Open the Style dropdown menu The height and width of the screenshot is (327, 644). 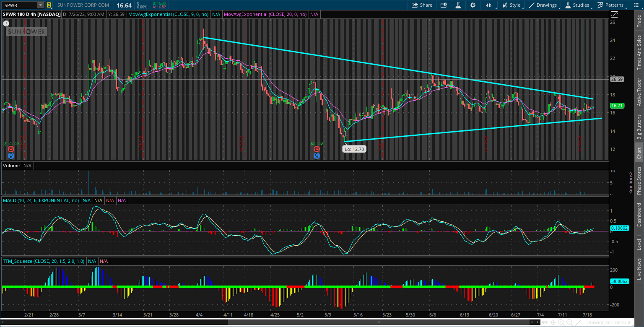[512, 5]
